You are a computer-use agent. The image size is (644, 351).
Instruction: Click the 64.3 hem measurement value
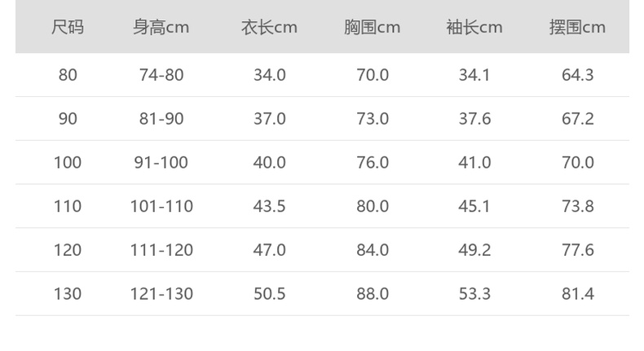pyautogui.click(x=577, y=75)
